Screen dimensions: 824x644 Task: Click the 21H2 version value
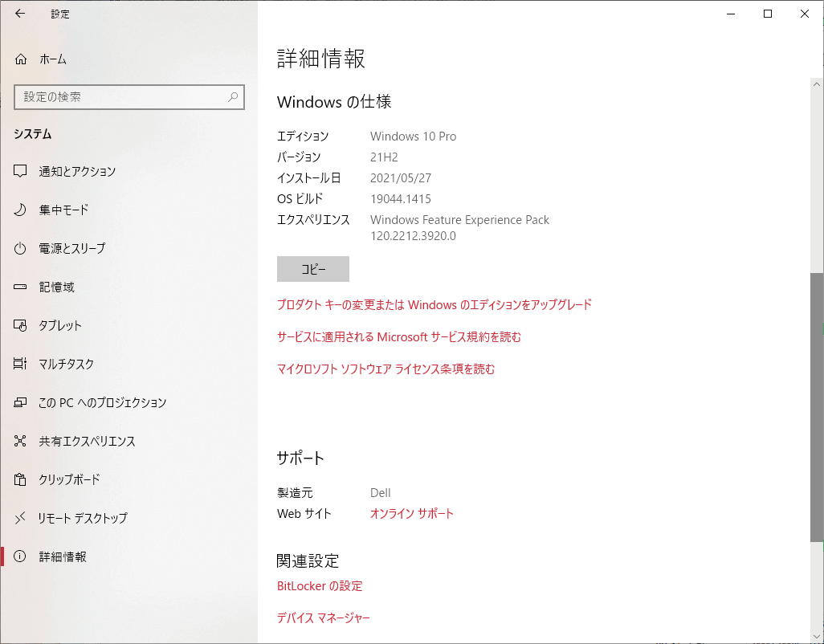[384, 157]
